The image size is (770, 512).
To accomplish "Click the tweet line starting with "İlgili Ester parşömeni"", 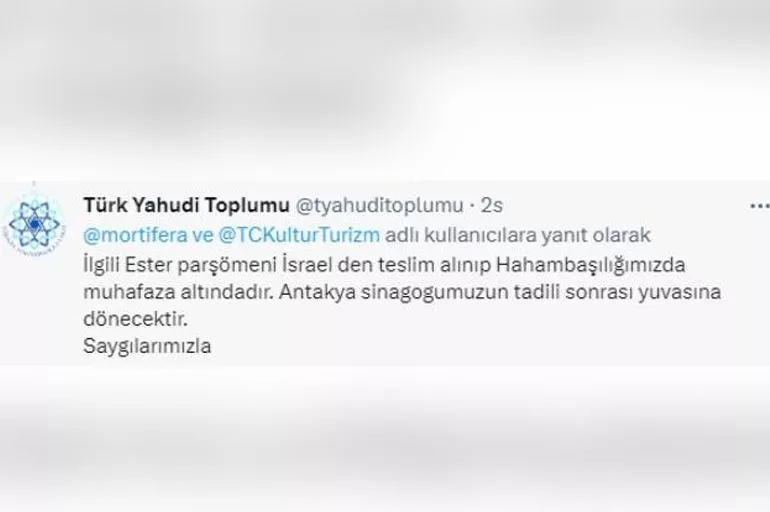I will (x=384, y=265).
